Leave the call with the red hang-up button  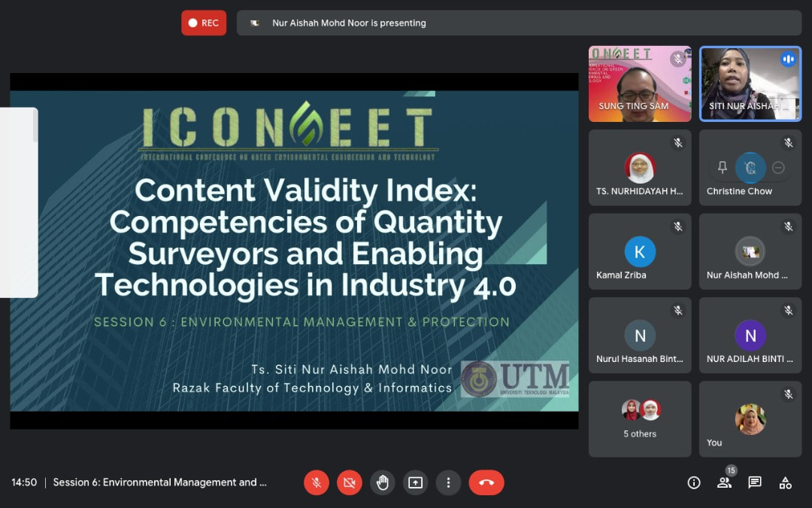[486, 482]
